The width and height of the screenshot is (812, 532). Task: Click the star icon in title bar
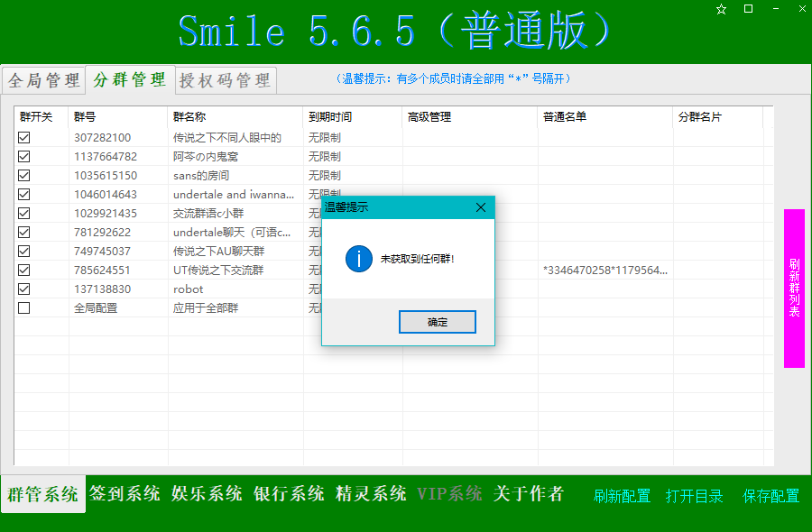[721, 9]
